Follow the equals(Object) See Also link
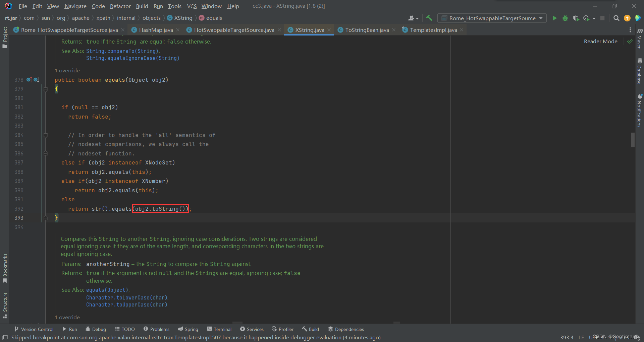Image resolution: width=644 pixels, height=342 pixels. coord(107,290)
